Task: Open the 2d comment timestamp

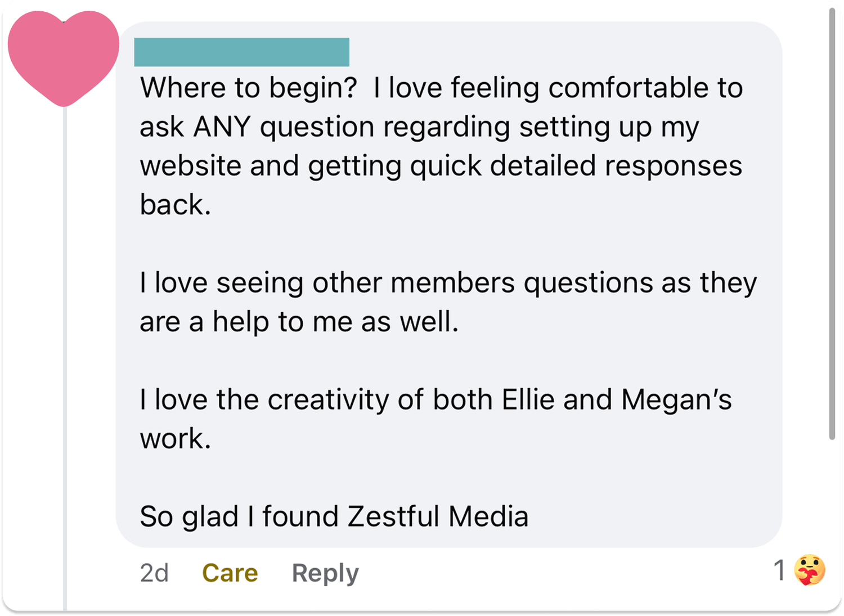Action: 154,573
